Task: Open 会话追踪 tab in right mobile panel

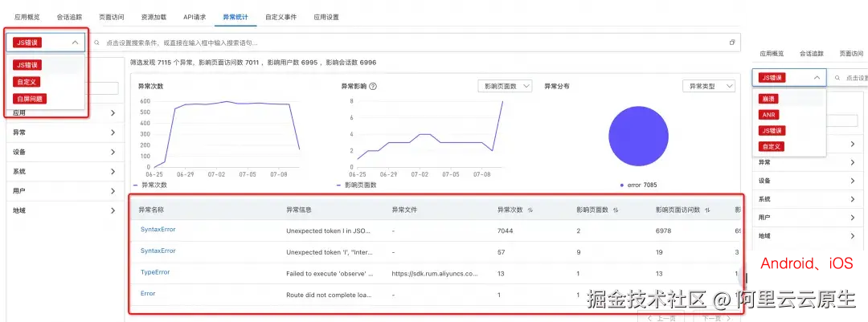Action: [x=812, y=54]
